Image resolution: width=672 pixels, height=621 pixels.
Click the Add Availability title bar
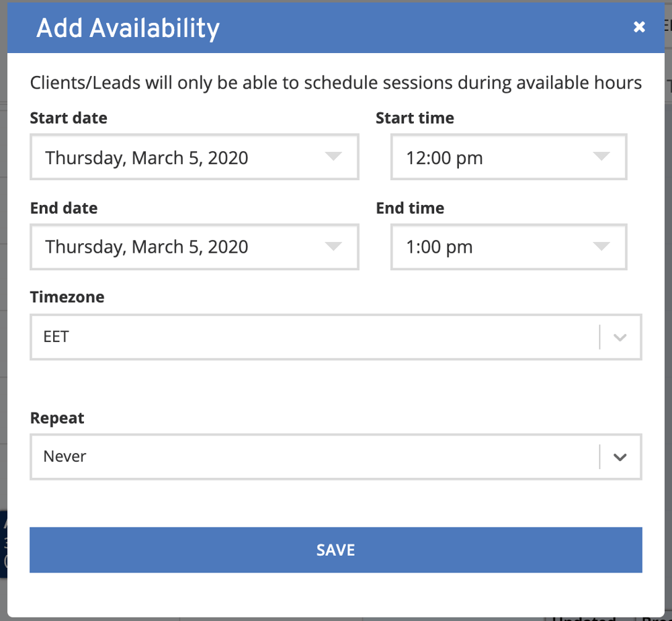pyautogui.click(x=128, y=28)
